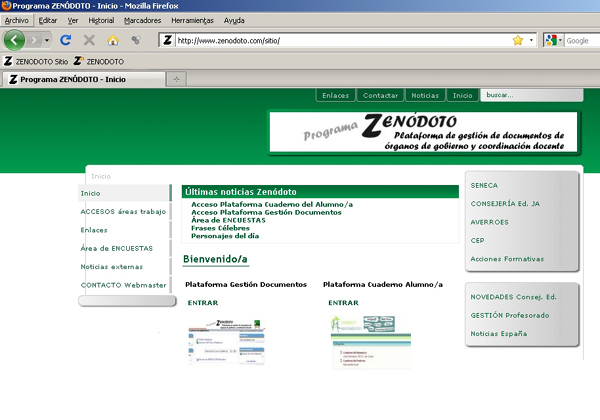Screen dimensions: 600x420
Task: Click the Noticias top navigation tab
Action: (x=425, y=95)
